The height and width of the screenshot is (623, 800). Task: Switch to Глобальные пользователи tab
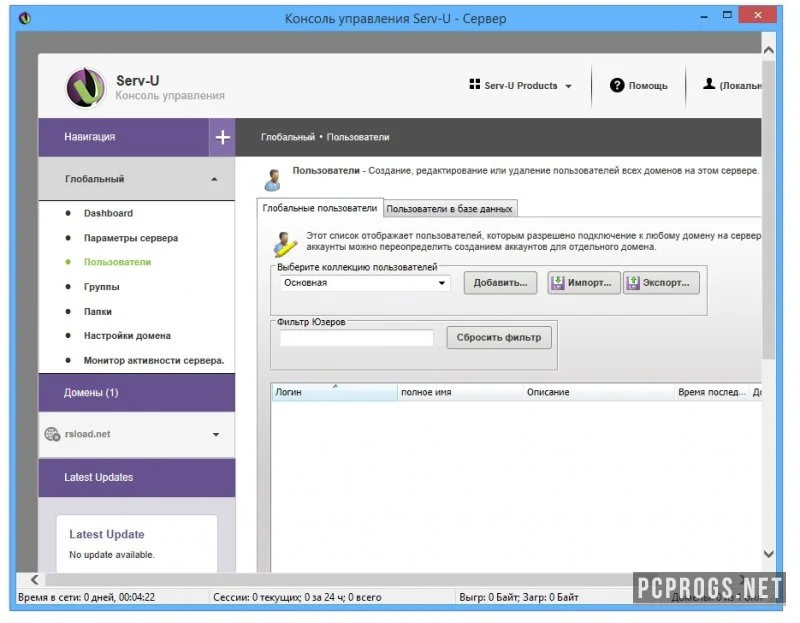(x=320, y=208)
